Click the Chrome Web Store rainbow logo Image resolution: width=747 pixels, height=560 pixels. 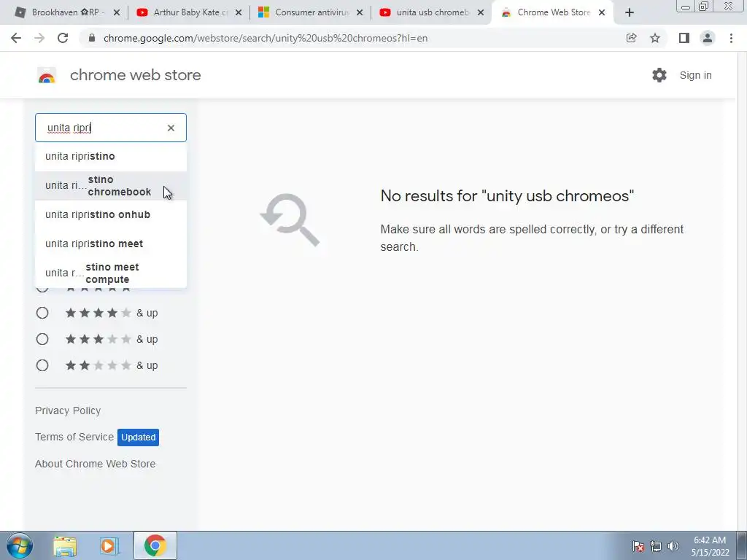pyautogui.click(x=47, y=75)
